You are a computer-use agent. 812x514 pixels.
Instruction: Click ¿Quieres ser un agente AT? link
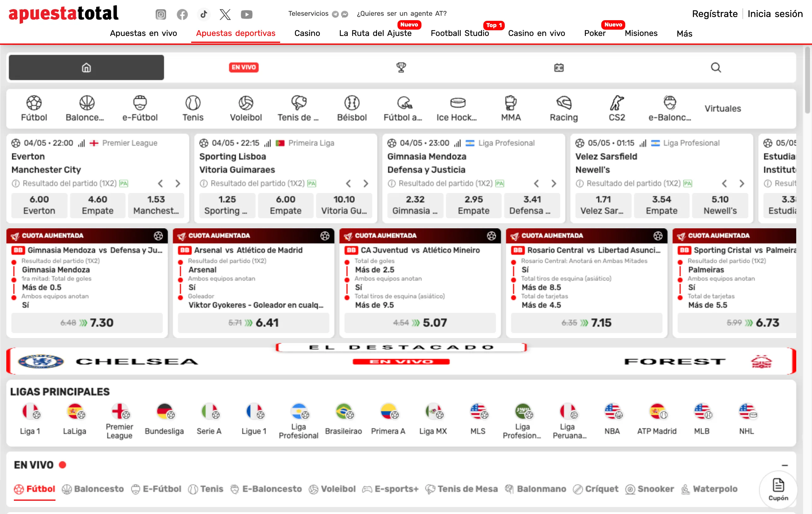click(401, 14)
